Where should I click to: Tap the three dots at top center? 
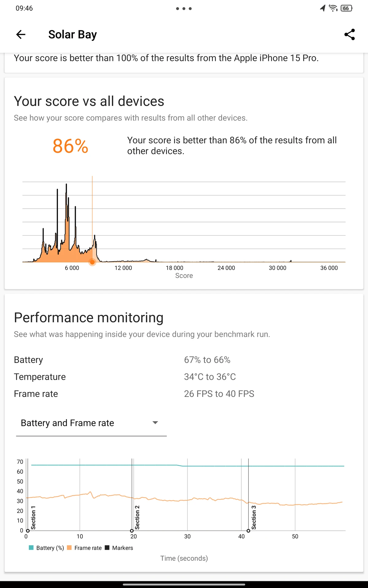[184, 9]
